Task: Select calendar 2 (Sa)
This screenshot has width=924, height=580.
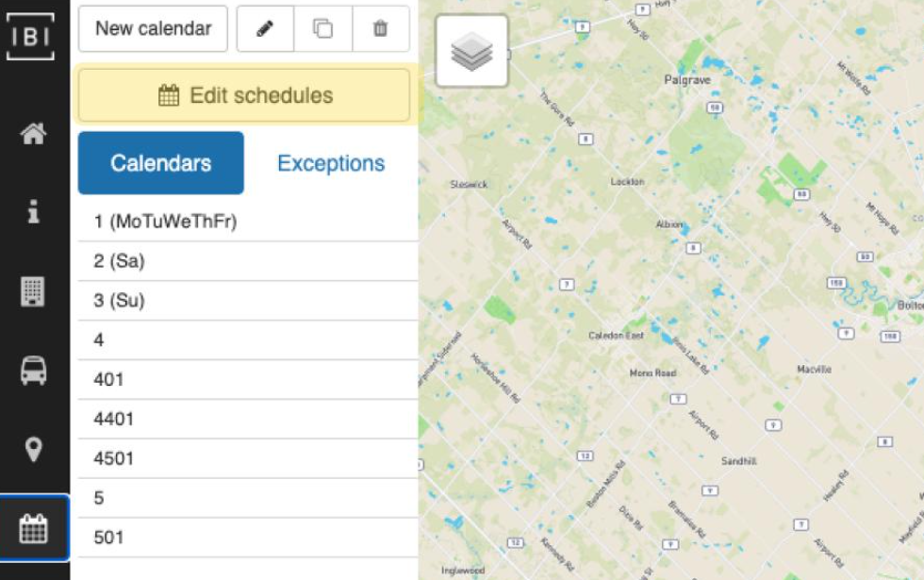Action: coord(248,261)
